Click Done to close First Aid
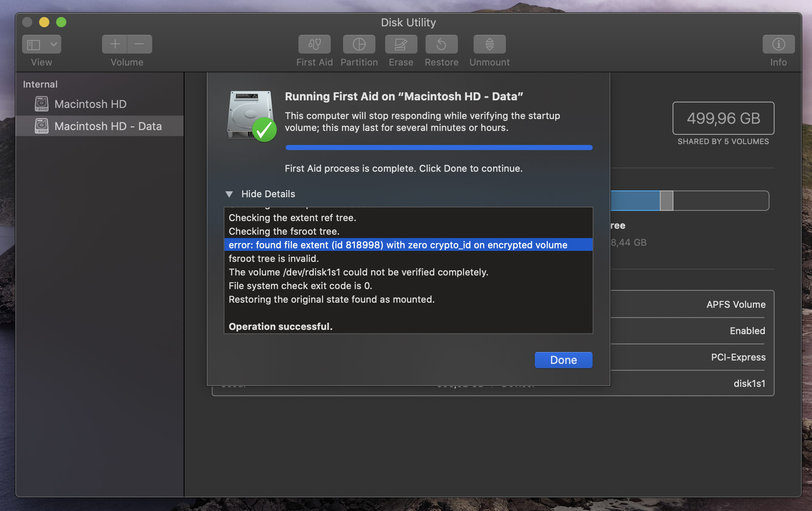This screenshot has height=511, width=812. coord(563,360)
